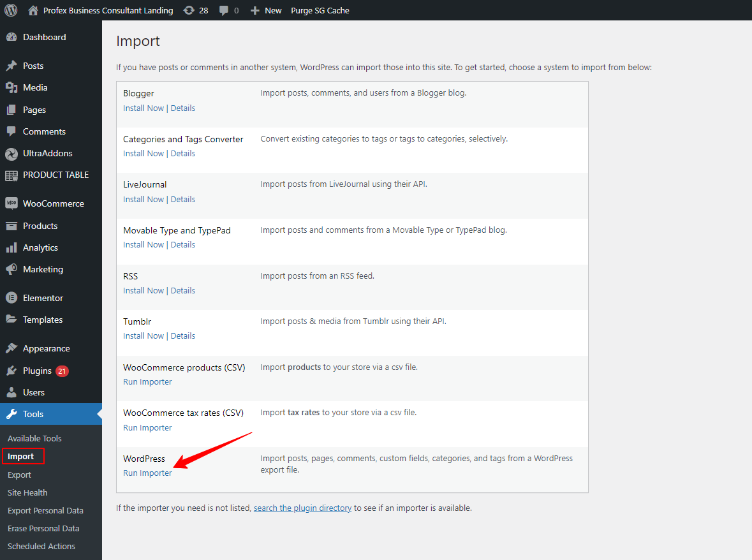Open the site home icon in admin bar
Screen dimensions: 752x560
[x=33, y=10]
